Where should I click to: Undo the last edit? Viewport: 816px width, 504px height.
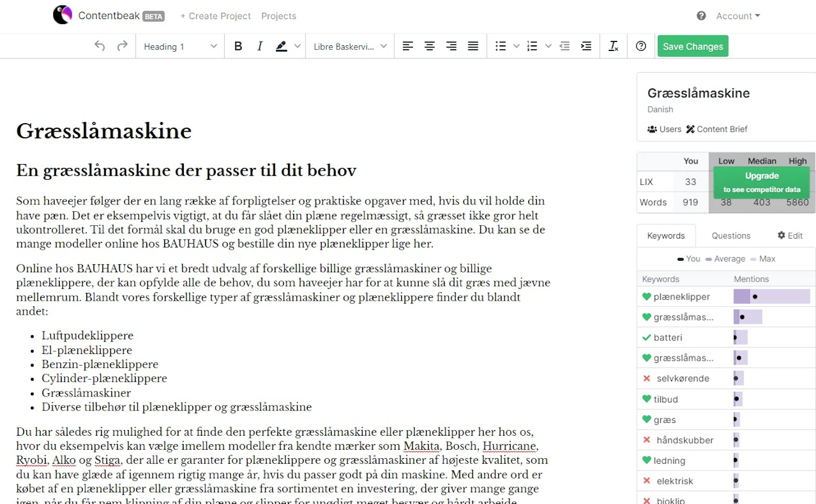click(100, 46)
